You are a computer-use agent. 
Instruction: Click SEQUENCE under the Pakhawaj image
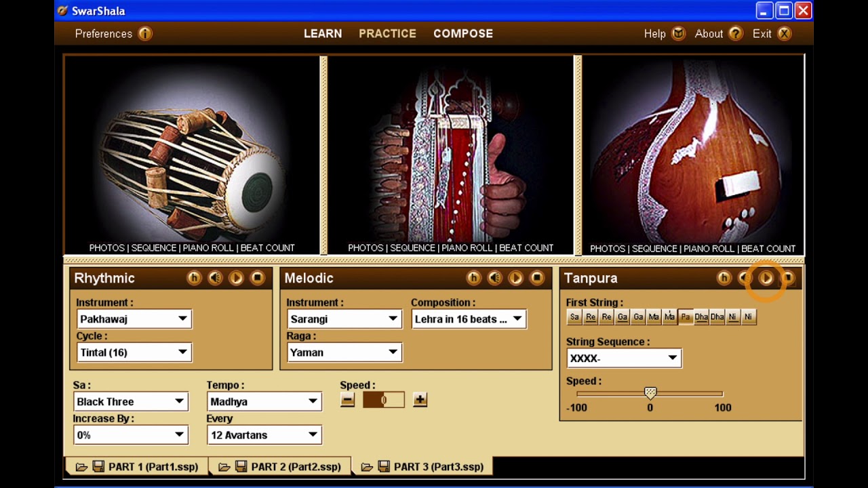[153, 248]
